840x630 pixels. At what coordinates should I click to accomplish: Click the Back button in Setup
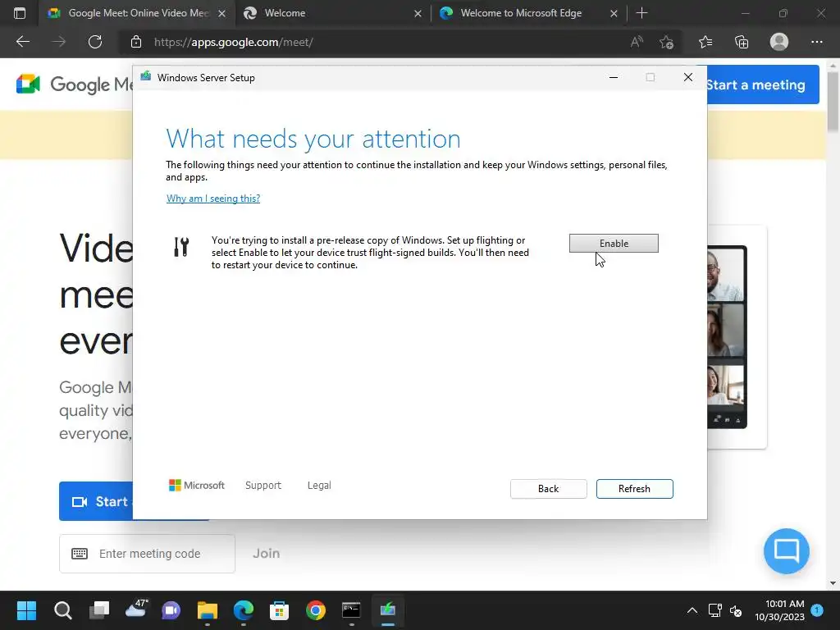click(548, 489)
